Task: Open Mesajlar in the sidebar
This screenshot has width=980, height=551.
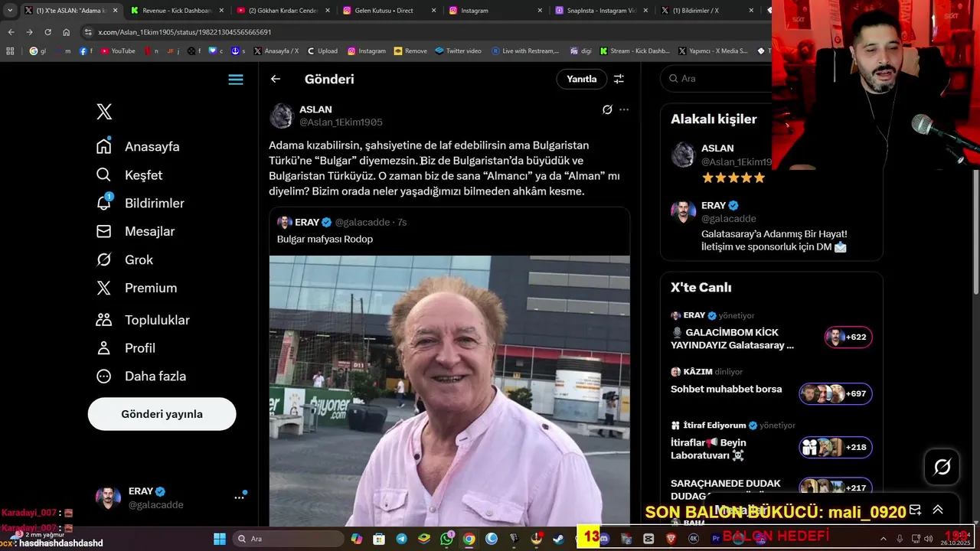Action: 136,231
